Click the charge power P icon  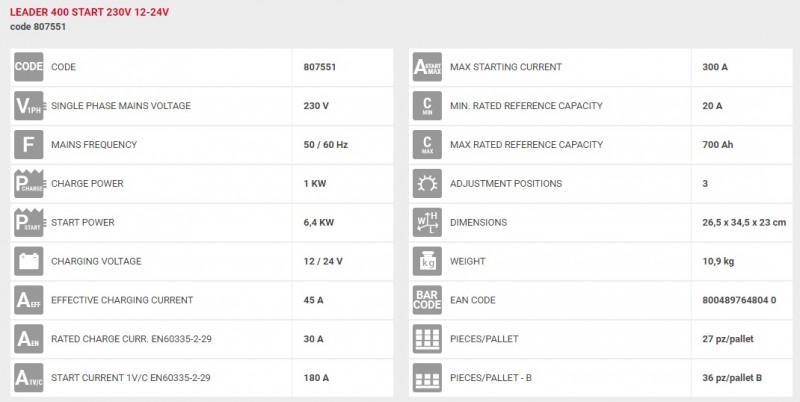tap(28, 184)
